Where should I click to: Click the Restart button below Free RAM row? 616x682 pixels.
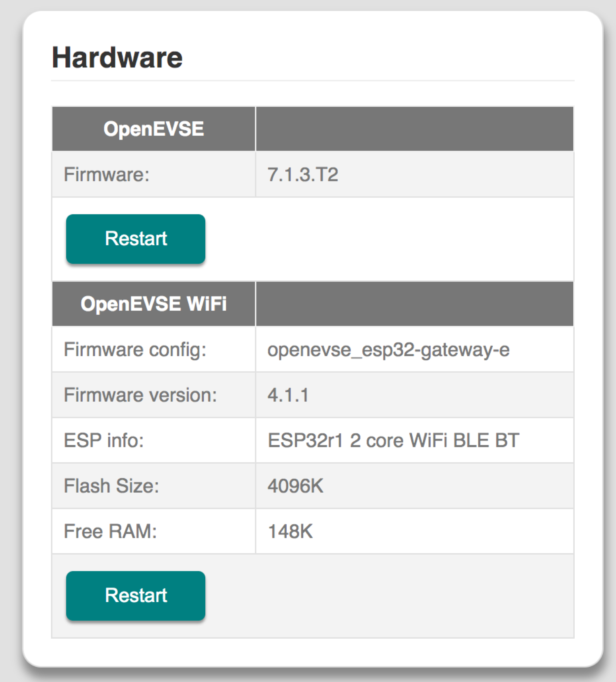[x=135, y=595]
